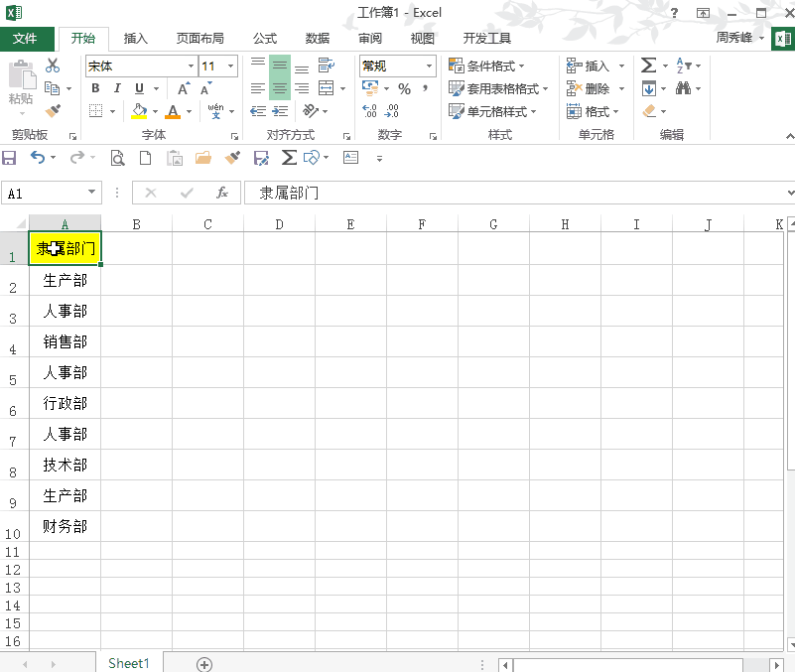Click Increase Indent icon
795x672 pixels.
280,111
